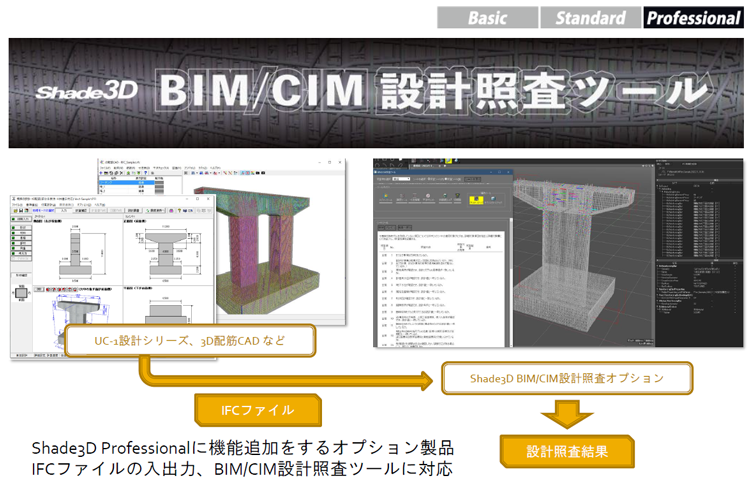Click the yellow-highlighted tool in design check dialog
The image size is (750, 484).
point(476,200)
